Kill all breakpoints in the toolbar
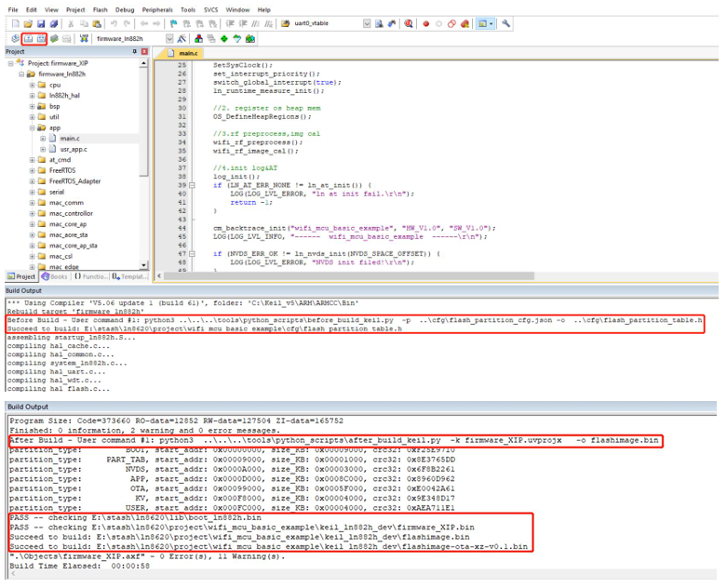Screen dimensions: 727x588 (x=464, y=23)
